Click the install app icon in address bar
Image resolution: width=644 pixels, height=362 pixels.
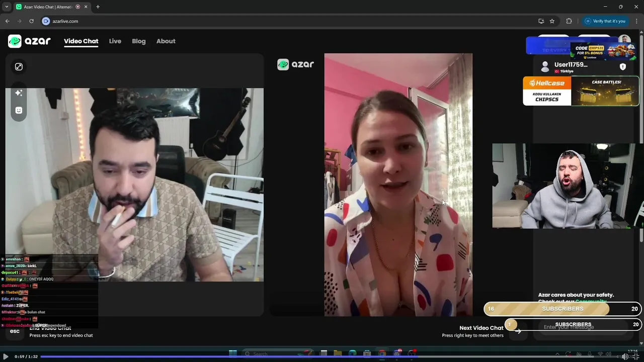tap(541, 21)
